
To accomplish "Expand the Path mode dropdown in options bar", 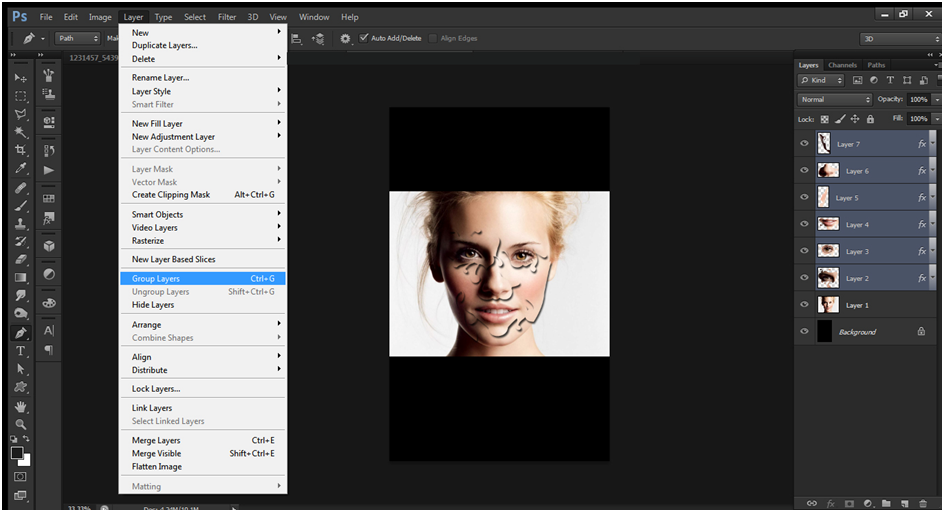I will pos(78,38).
